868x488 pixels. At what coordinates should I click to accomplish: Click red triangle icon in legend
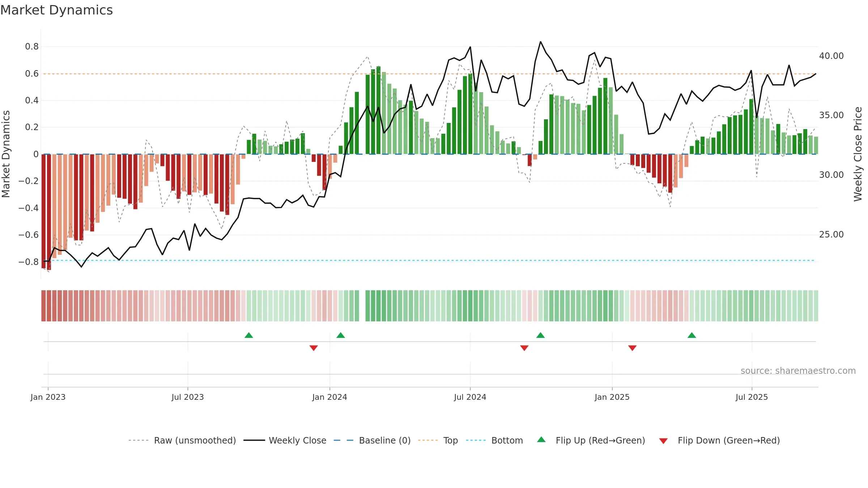tap(663, 441)
